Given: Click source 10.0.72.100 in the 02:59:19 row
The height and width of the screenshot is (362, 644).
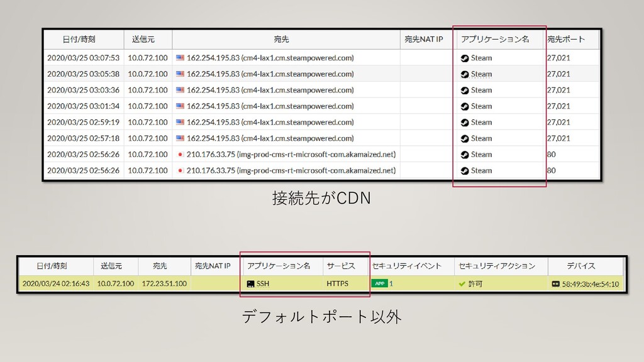Looking at the screenshot, I should [x=148, y=122].
